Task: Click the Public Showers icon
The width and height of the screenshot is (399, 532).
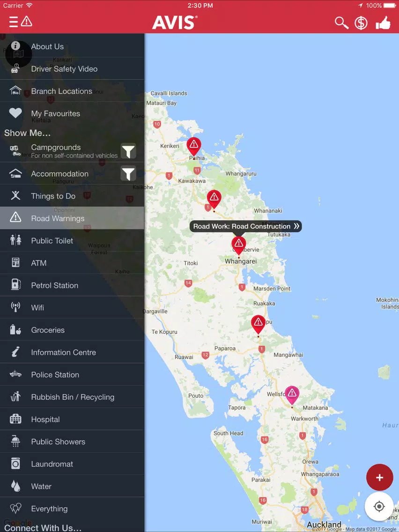Action: [x=15, y=441]
